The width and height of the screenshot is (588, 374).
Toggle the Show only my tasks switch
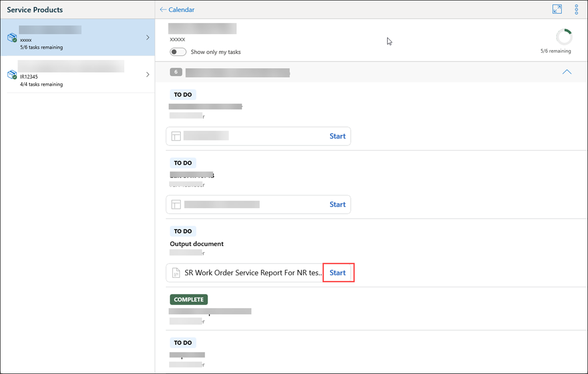tap(178, 52)
